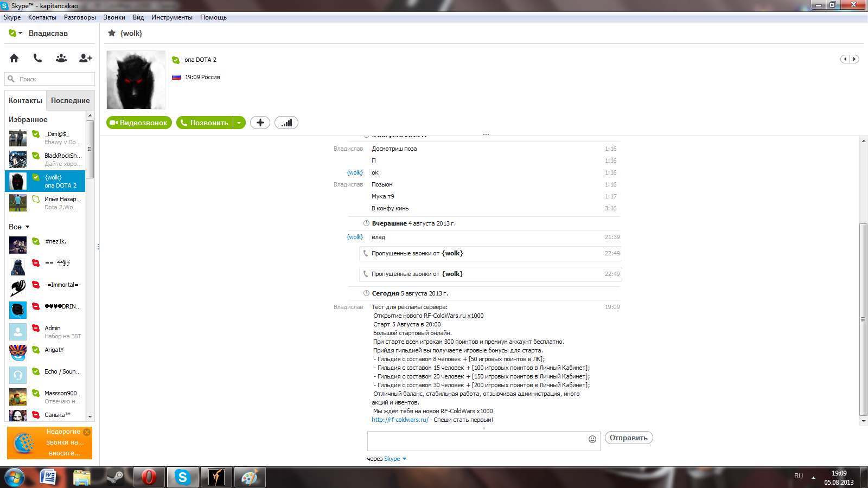Select contact -=Immortal=- in the list
This screenshot has height=488, width=868.
coord(45,288)
